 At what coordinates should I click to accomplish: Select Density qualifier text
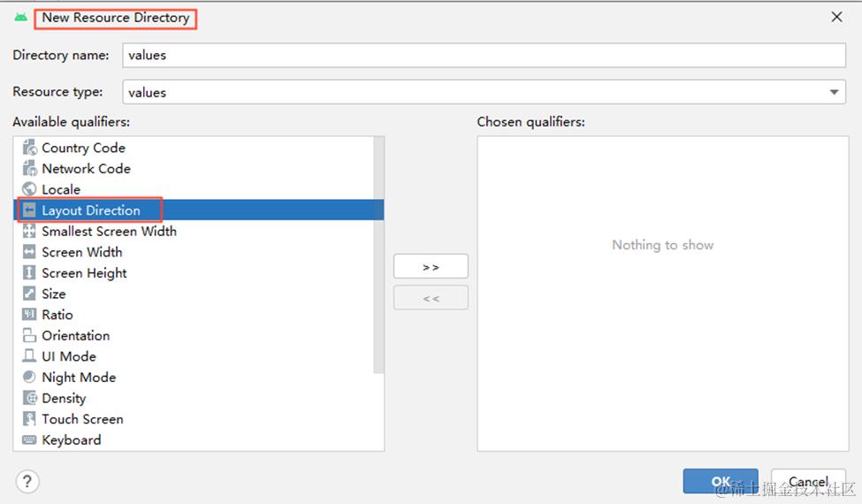[x=64, y=399]
